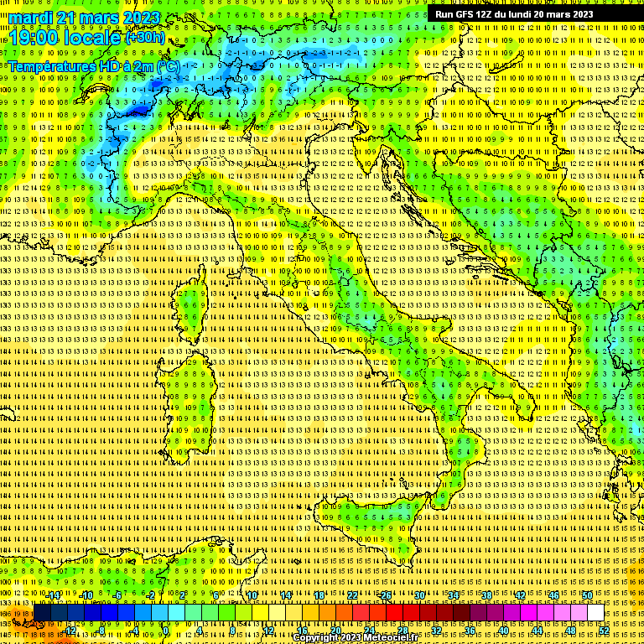Choose the pure red swatch between 26 and 28
This screenshot has height=644, width=644.
click(395, 612)
